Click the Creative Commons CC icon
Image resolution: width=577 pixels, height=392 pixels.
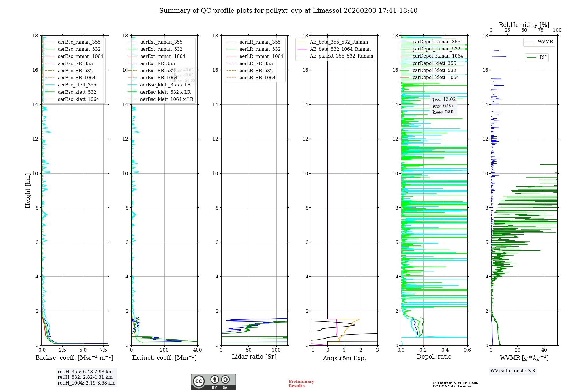(199, 381)
